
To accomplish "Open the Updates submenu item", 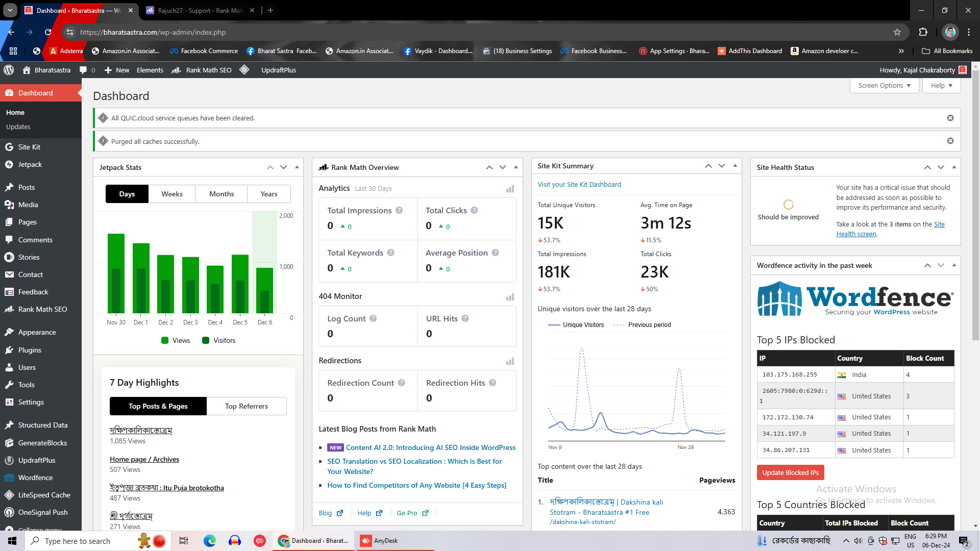I will coord(18,127).
